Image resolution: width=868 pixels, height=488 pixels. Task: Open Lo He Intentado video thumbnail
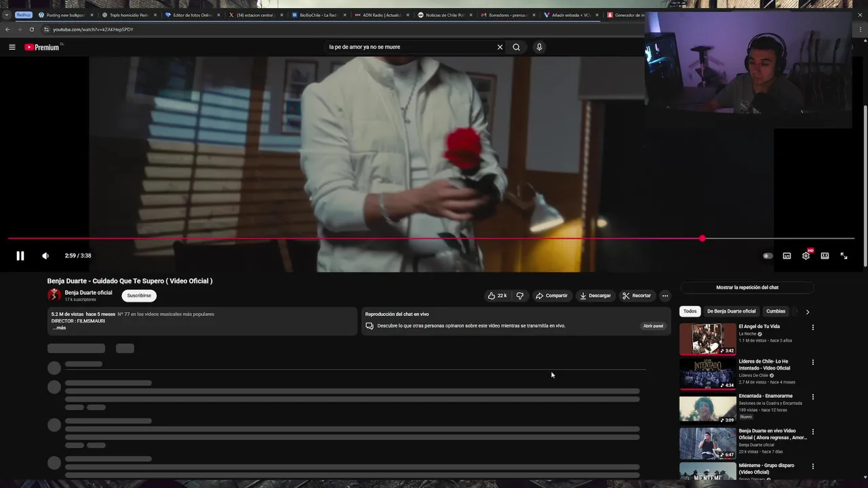[707, 373]
